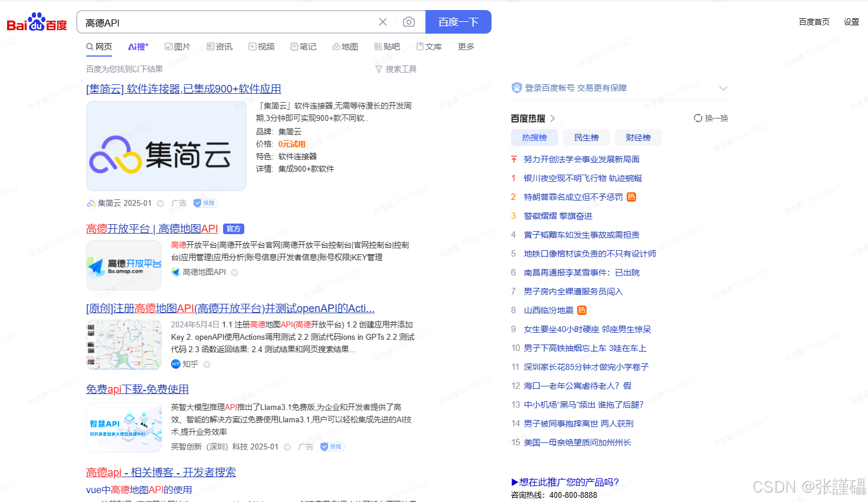Open the 免费api下载-免费使用 result
The width and height of the screenshot is (868, 502).
click(x=137, y=389)
